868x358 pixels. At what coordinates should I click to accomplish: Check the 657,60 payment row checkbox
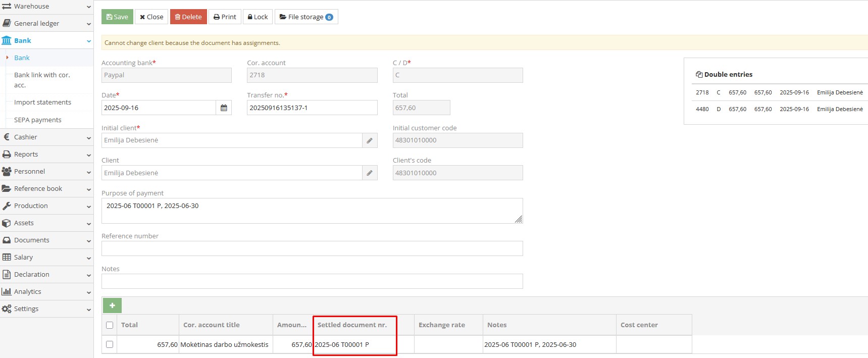(110, 344)
